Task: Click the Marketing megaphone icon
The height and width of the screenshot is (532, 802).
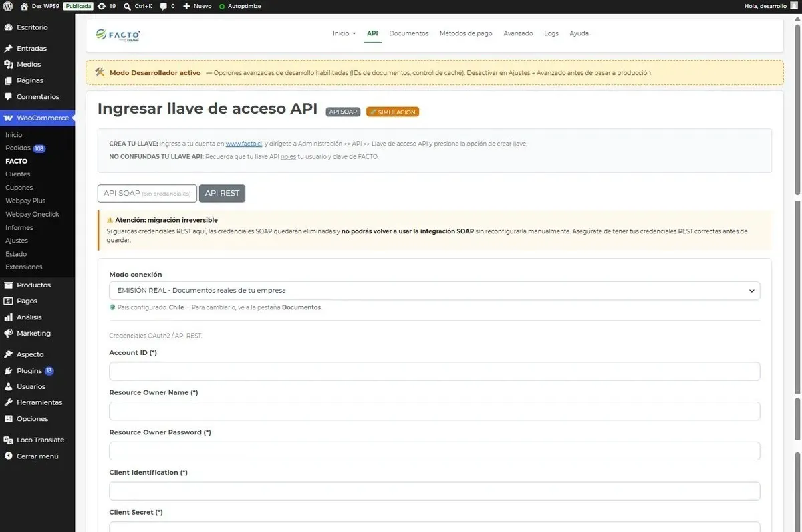Action: [9, 334]
